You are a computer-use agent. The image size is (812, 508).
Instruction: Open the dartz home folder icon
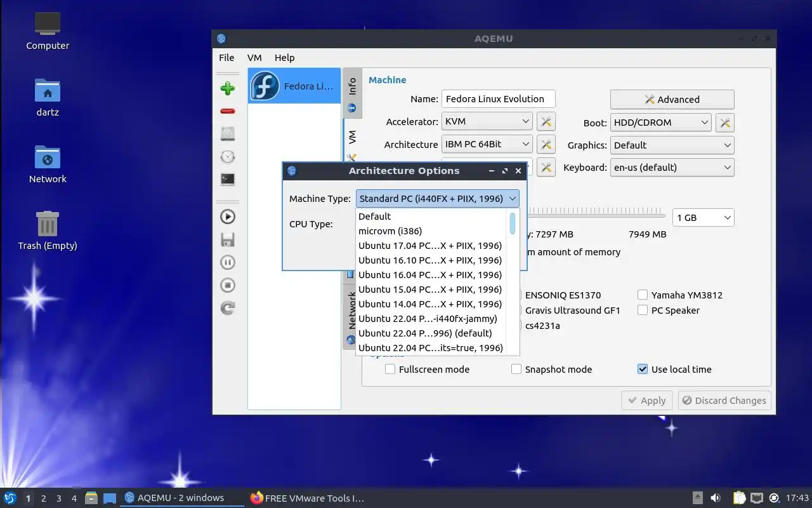(x=48, y=97)
